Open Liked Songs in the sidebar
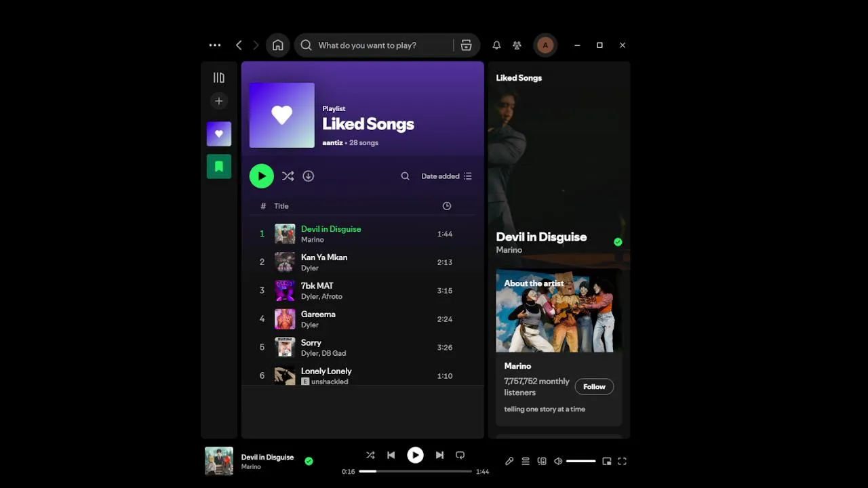 click(x=219, y=134)
